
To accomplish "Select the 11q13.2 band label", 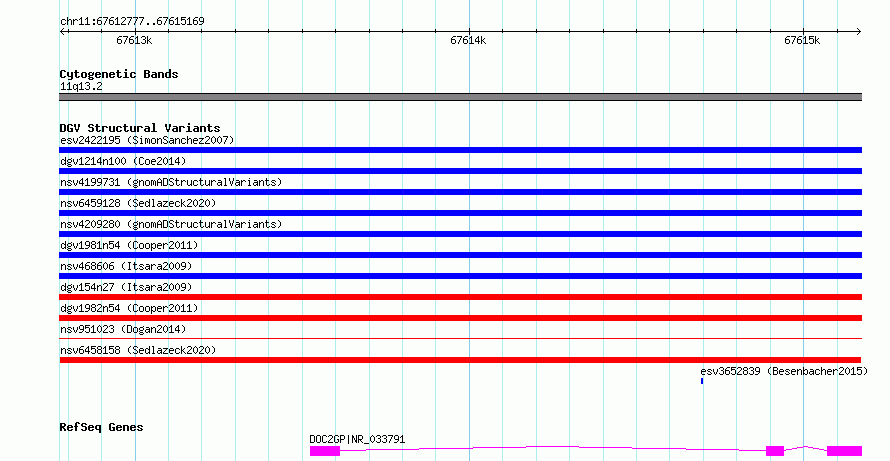I will tap(81, 86).
